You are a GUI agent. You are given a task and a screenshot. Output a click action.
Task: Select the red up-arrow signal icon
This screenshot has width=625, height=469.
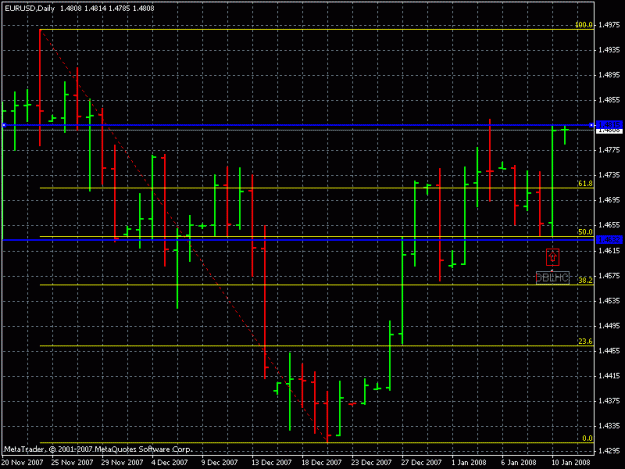[552, 257]
